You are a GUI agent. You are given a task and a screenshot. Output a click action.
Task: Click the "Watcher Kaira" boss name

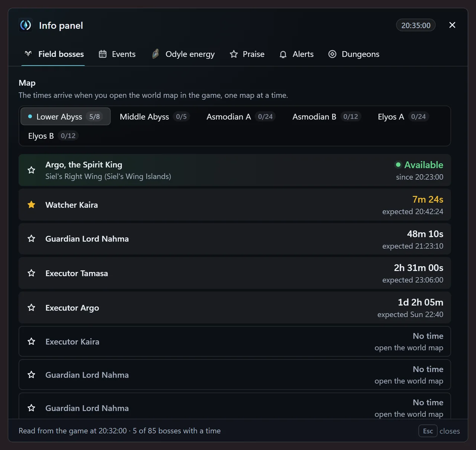[x=71, y=205]
